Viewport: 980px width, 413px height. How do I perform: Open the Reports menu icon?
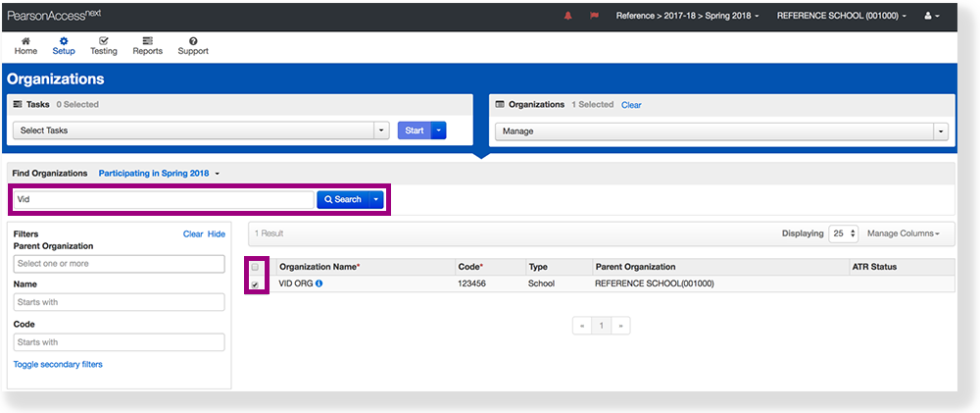(147, 45)
